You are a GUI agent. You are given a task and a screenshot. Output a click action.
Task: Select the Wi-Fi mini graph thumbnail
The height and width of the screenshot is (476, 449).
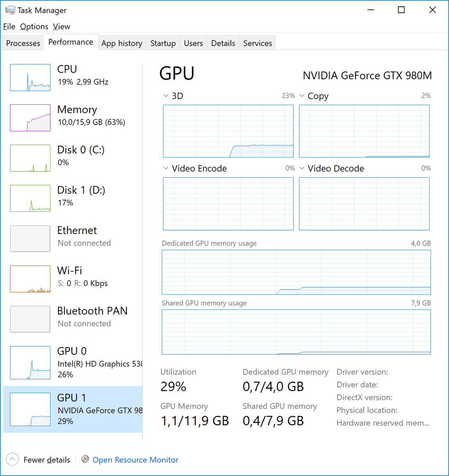(30, 279)
